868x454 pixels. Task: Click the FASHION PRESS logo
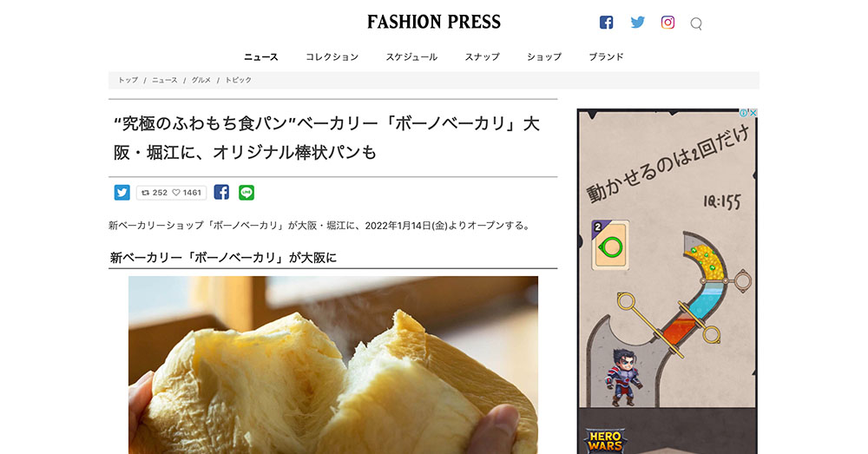[x=434, y=23]
